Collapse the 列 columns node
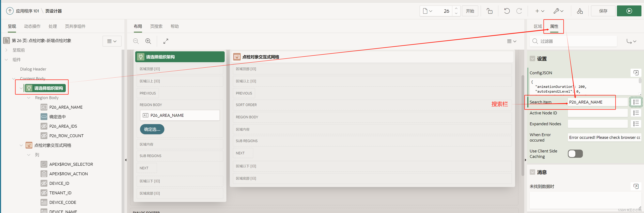 [x=29, y=155]
